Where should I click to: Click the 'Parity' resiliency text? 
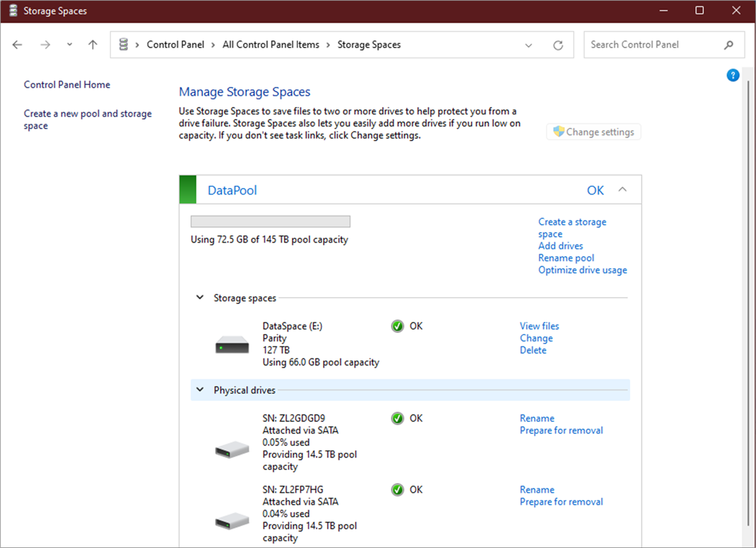275,338
